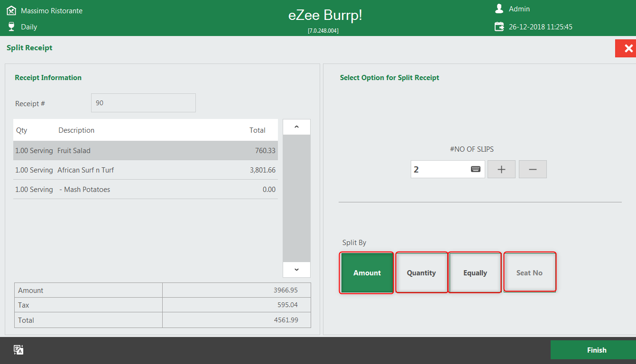
Task: Click the Admin user icon
Action: coord(499,9)
